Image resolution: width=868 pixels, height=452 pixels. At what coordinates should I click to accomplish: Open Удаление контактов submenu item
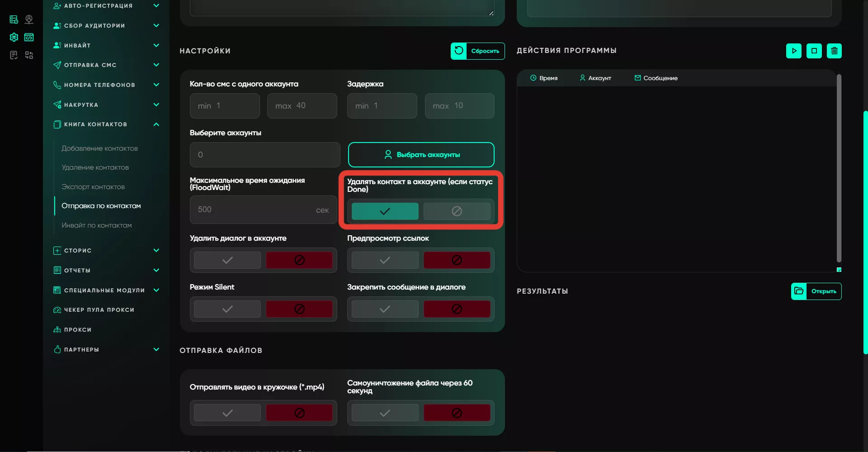coord(95,167)
